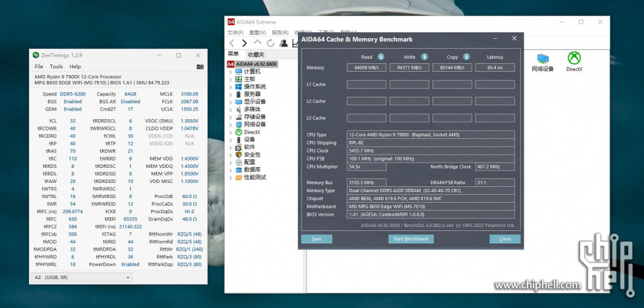Click BIOS Version value 1.A1 AGESA
Image resolution: width=644 pixels, height=308 pixels.
click(x=431, y=215)
